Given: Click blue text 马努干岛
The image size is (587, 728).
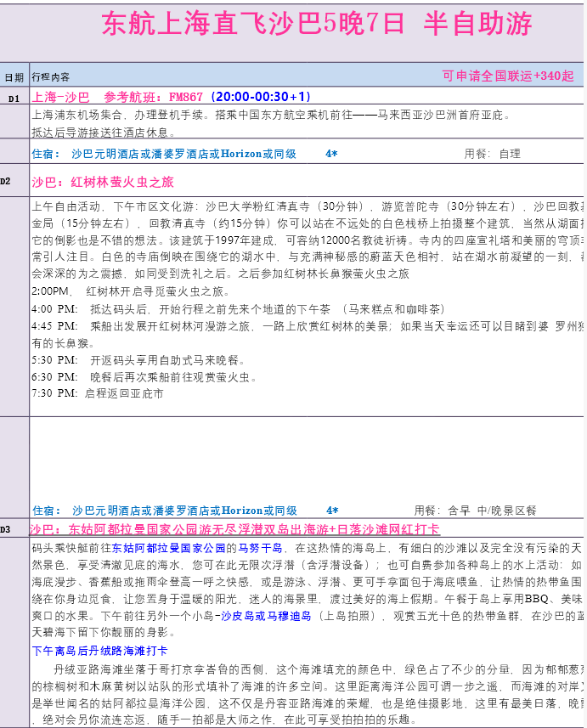Looking at the screenshot, I should (x=260, y=548).
